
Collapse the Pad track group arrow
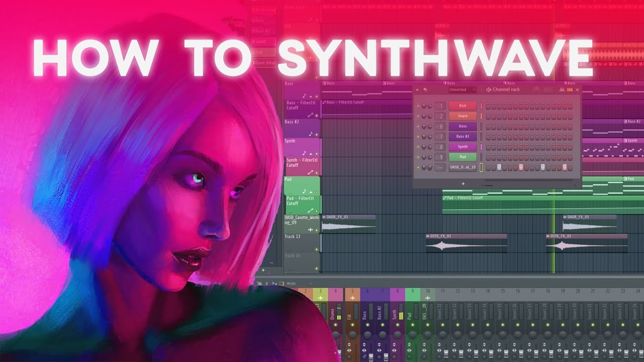pos(310,192)
